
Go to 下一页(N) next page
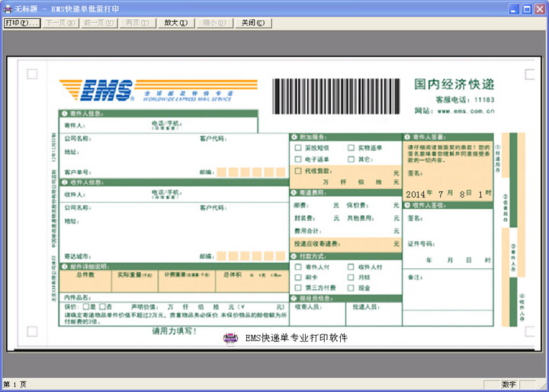60,23
